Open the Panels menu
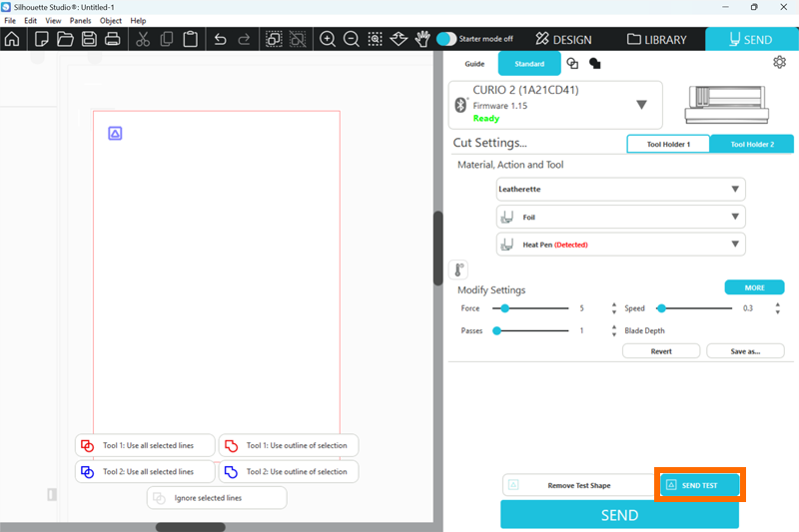This screenshot has width=799, height=532. pos(80,20)
